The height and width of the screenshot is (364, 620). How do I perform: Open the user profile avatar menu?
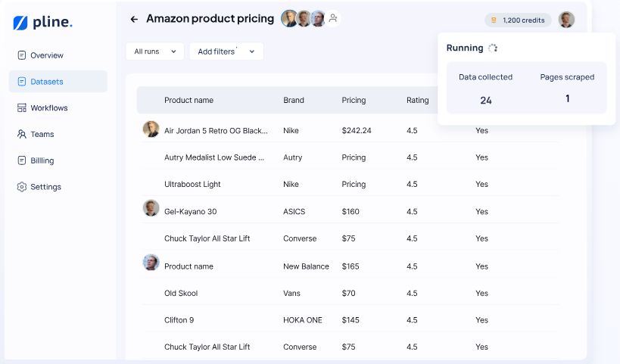[x=566, y=20]
